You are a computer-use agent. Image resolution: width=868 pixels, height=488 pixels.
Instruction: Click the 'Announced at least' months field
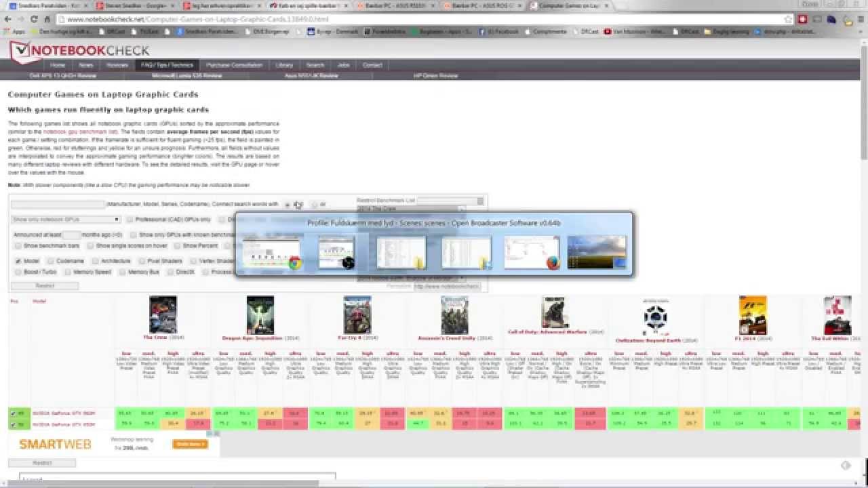tap(71, 235)
